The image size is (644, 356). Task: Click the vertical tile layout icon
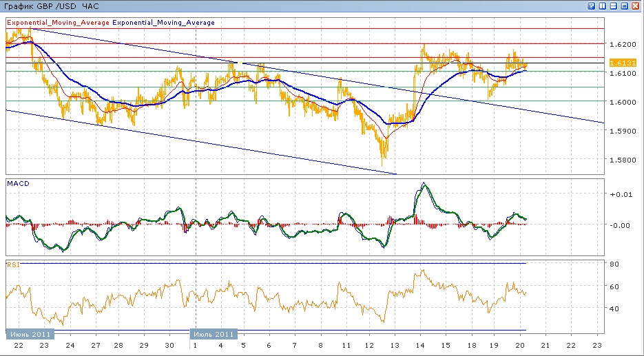602,6
